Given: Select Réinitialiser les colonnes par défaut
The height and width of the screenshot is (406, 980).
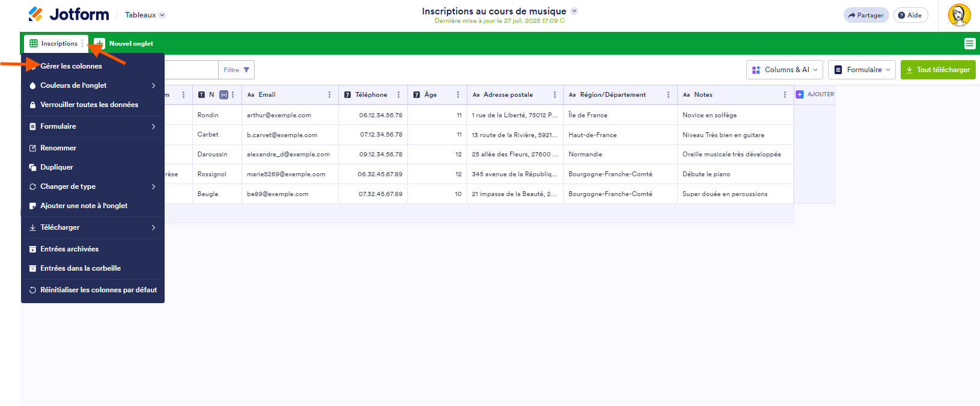Looking at the screenshot, I should tap(93, 290).
